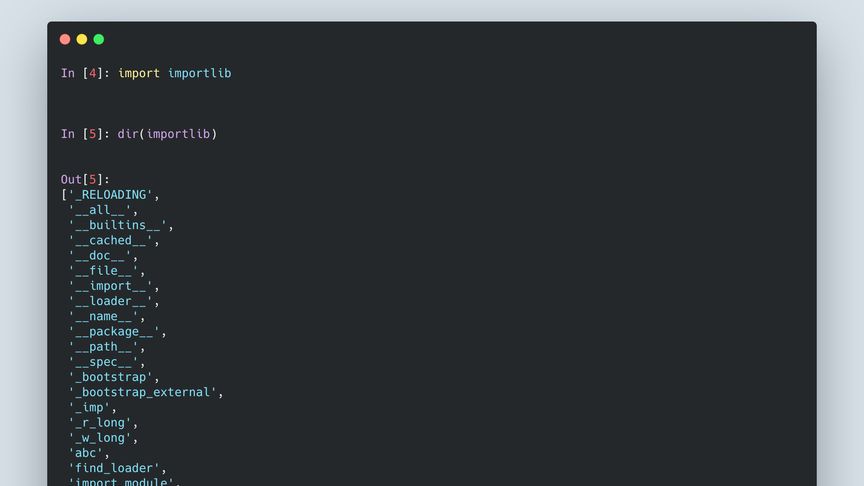The image size is (864, 486).
Task: Click the red close window dot
Action: pyautogui.click(x=65, y=39)
